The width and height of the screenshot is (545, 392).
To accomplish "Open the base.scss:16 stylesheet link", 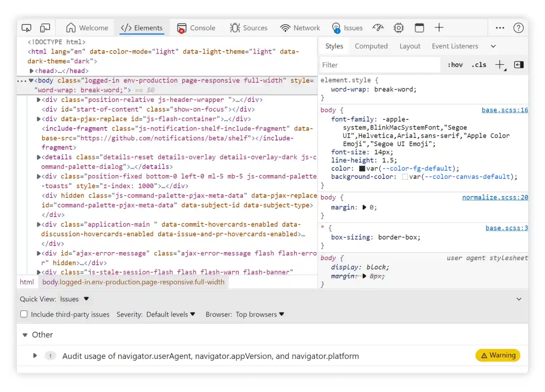I will 505,110.
